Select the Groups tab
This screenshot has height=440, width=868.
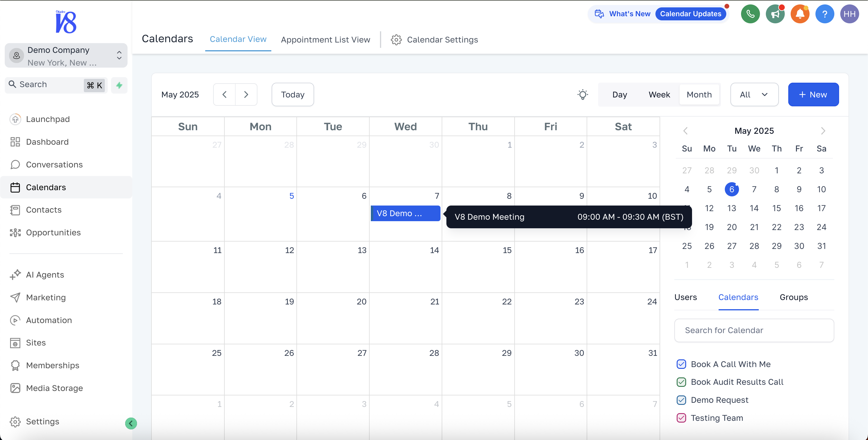tap(794, 297)
